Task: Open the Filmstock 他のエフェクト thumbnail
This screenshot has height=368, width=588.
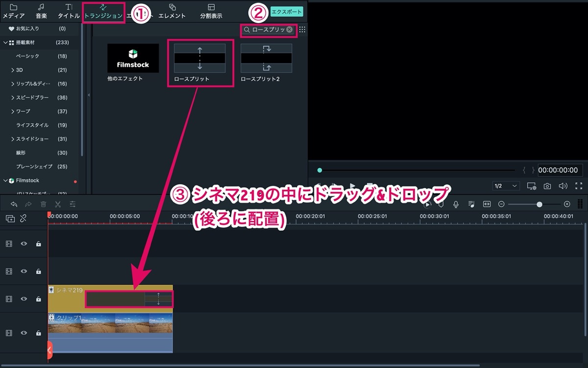Action: 133,58
